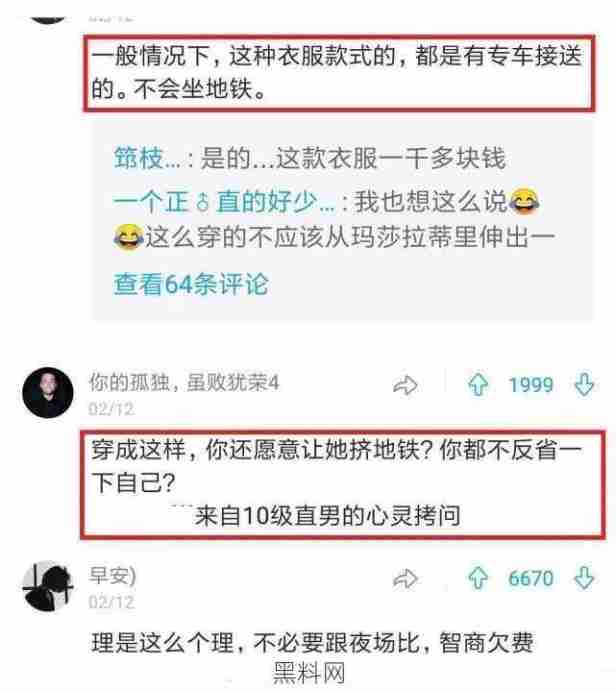Select the 6670 vote count
This screenshot has width=616, height=691.
click(531, 579)
